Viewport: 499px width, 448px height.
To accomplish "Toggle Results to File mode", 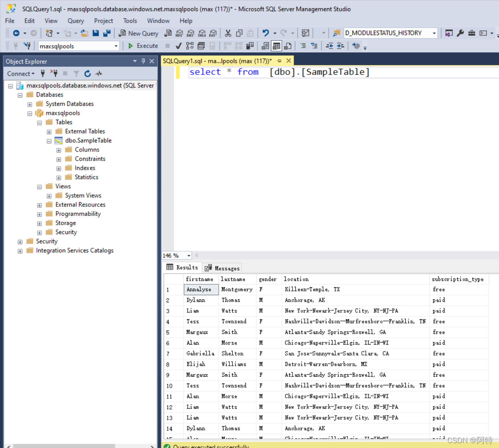I will tap(288, 46).
